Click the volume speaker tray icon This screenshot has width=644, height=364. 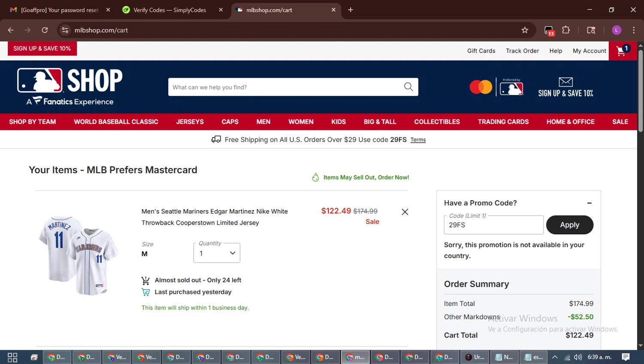point(578,357)
